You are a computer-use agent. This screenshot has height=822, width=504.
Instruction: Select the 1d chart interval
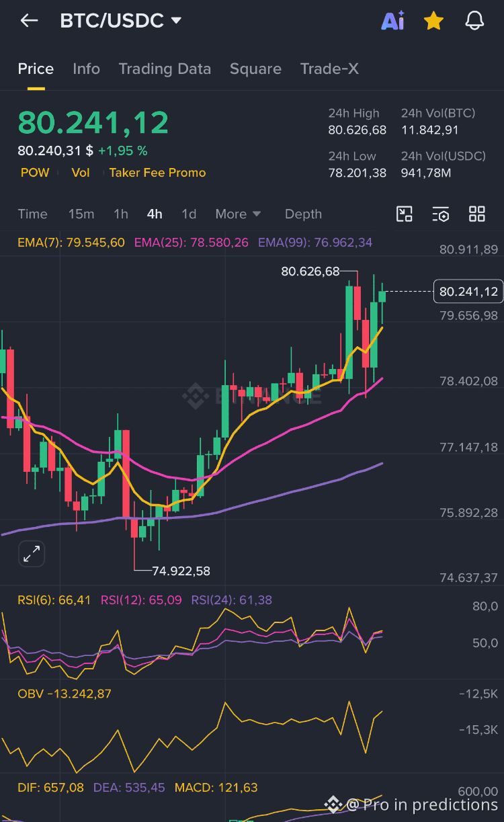point(189,214)
